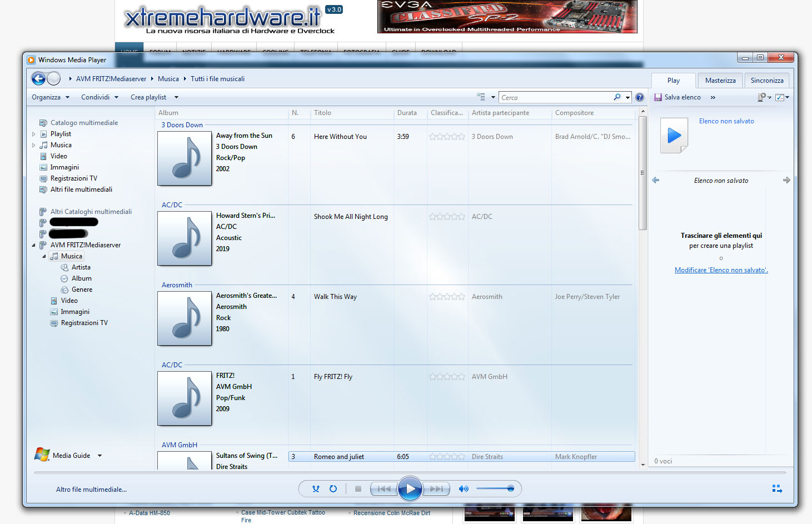Mute the volume speaker icon

click(463, 489)
